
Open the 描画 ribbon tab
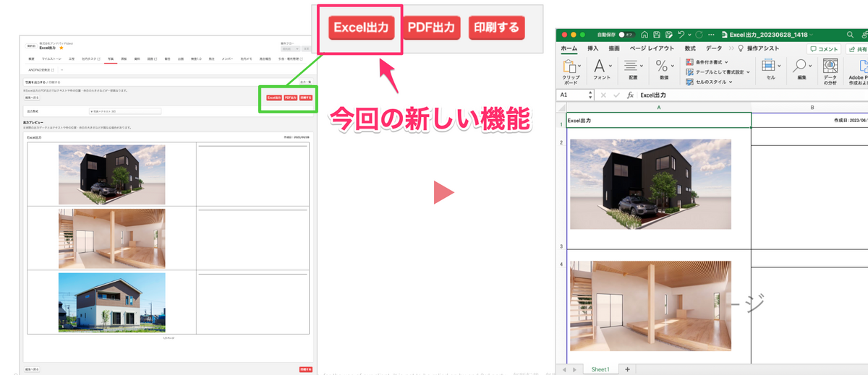pyautogui.click(x=614, y=48)
